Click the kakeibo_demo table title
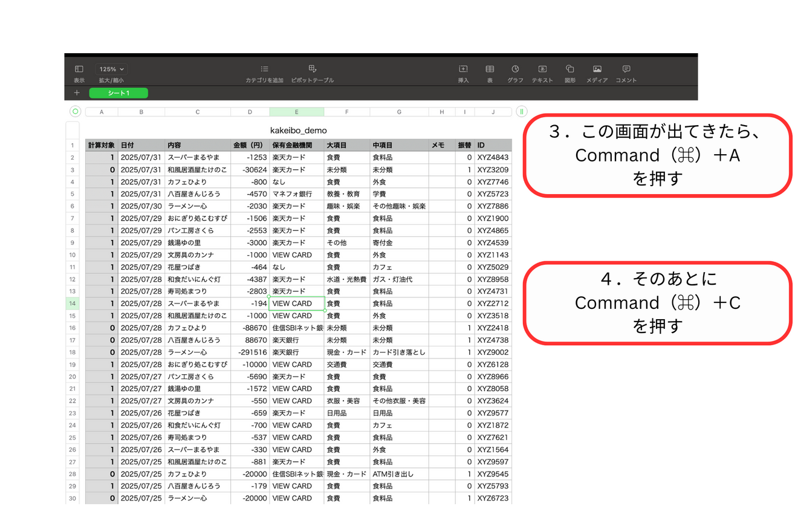The width and height of the screenshot is (798, 532). pyautogui.click(x=299, y=130)
